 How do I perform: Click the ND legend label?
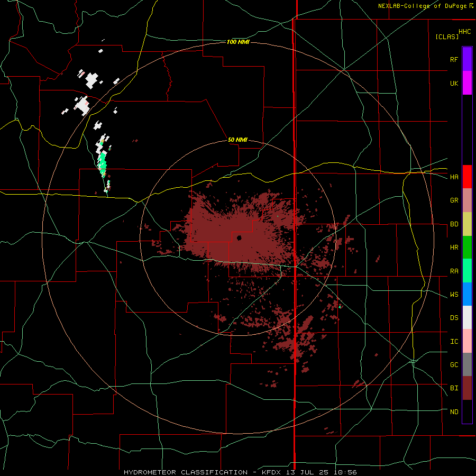click(x=454, y=412)
